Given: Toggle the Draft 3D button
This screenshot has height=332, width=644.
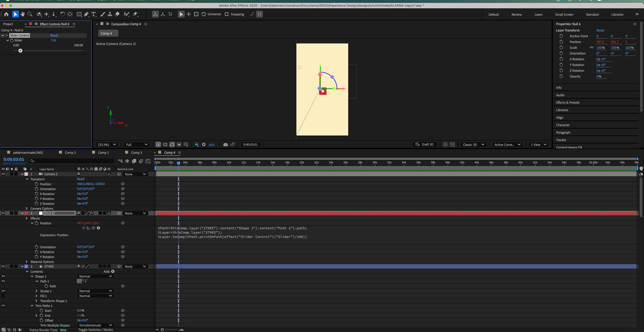Looking at the screenshot, I should click(424, 145).
